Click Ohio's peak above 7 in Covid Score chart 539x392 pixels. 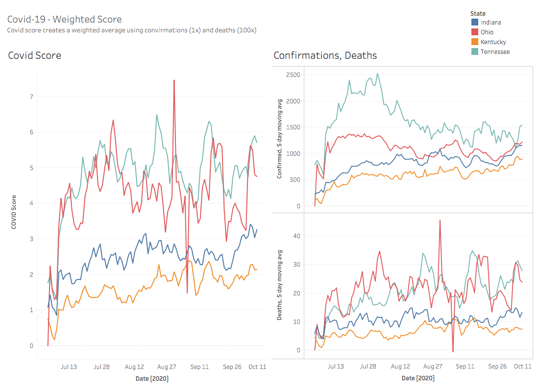[x=174, y=80]
